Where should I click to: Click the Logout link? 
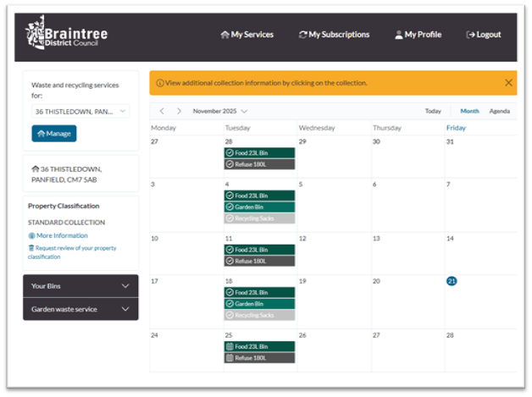click(484, 35)
